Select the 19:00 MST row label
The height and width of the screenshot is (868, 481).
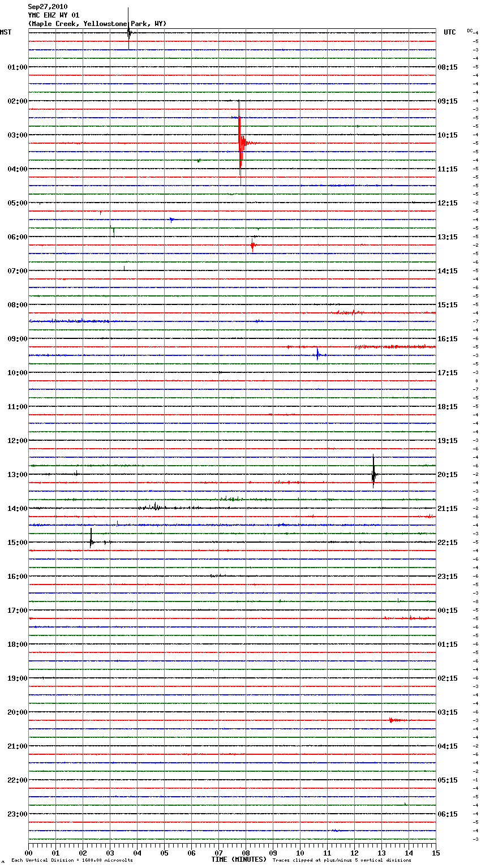(17, 678)
